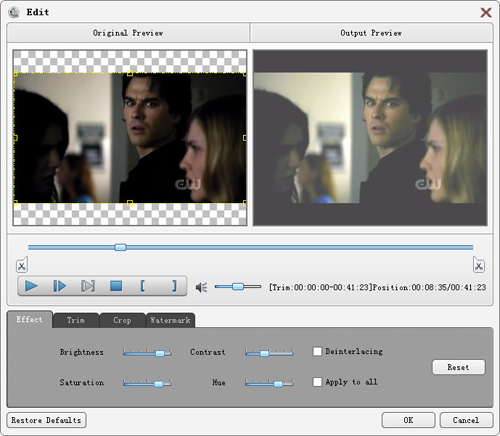Image resolution: width=500 pixels, height=436 pixels.
Task: Click the left scissors trim marker
Action: pos(22,265)
